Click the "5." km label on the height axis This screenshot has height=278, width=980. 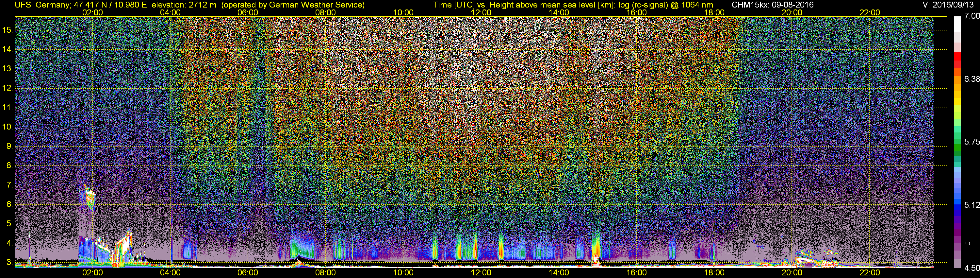tap(9, 224)
